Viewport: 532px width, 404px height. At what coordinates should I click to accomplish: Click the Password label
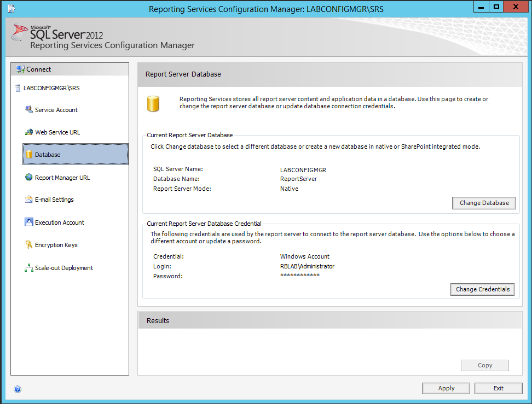(167, 276)
